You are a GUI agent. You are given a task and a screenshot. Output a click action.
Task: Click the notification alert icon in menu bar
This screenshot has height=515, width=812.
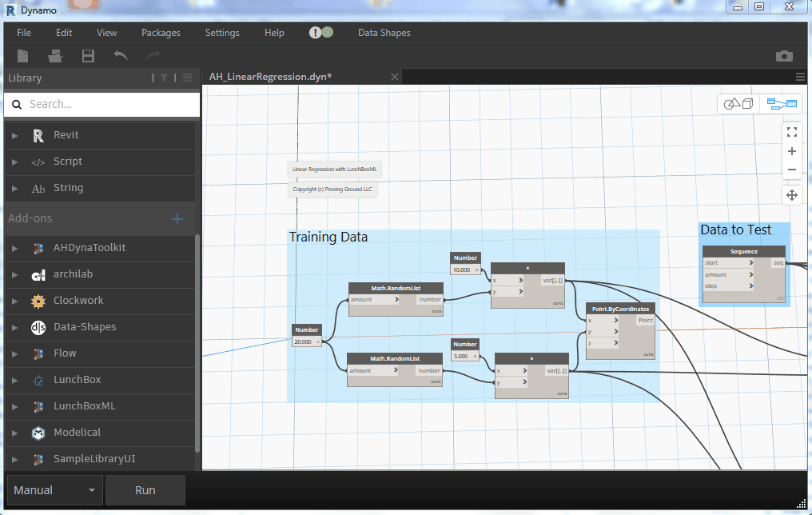315,33
